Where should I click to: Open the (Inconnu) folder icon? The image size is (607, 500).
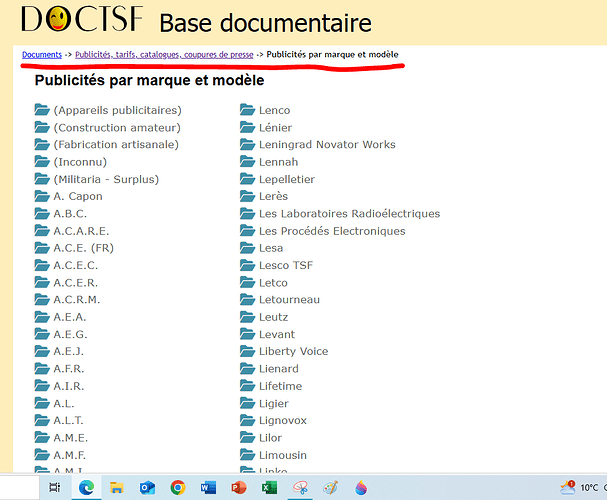pos(42,161)
